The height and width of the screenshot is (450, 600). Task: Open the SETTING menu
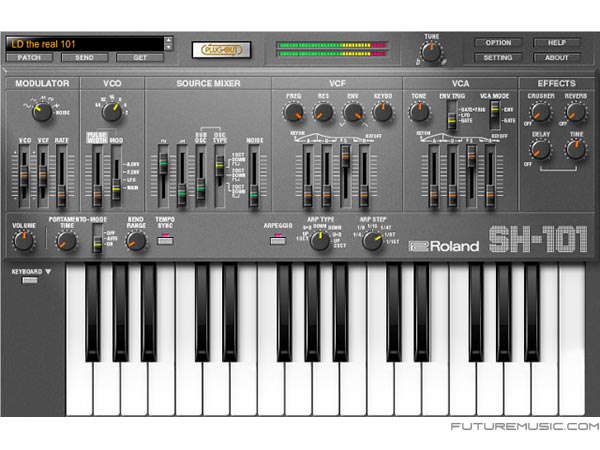498,58
